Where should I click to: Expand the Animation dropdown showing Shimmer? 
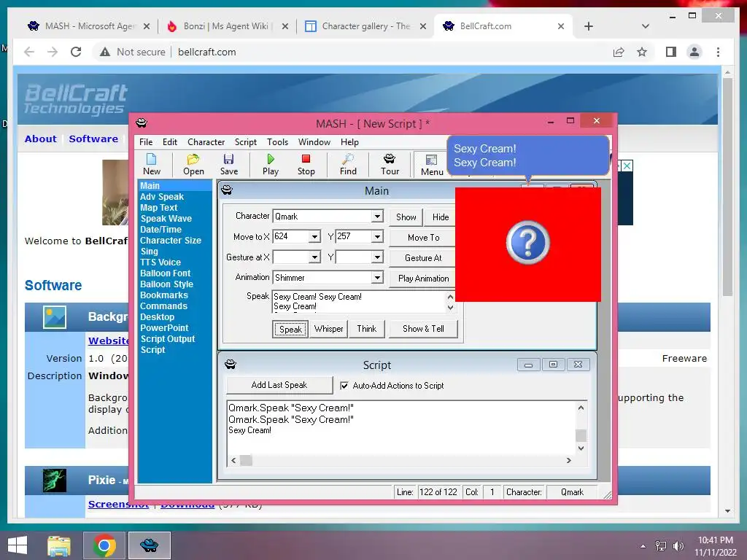377,278
